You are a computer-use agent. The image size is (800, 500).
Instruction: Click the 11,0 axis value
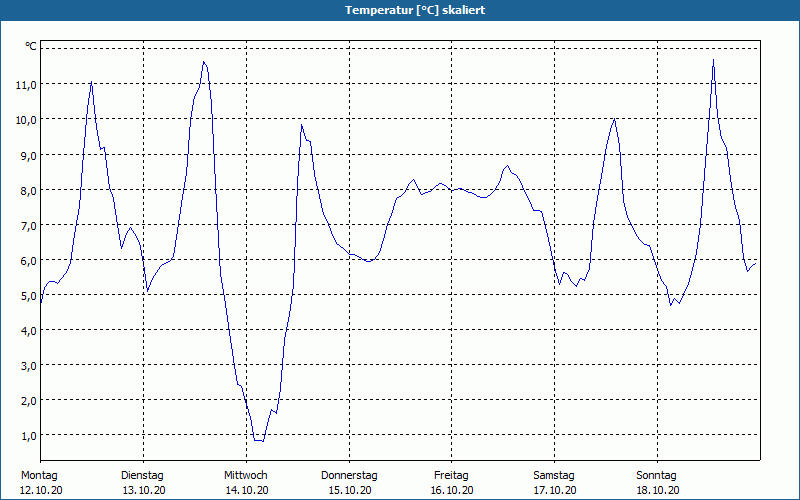click(x=27, y=85)
